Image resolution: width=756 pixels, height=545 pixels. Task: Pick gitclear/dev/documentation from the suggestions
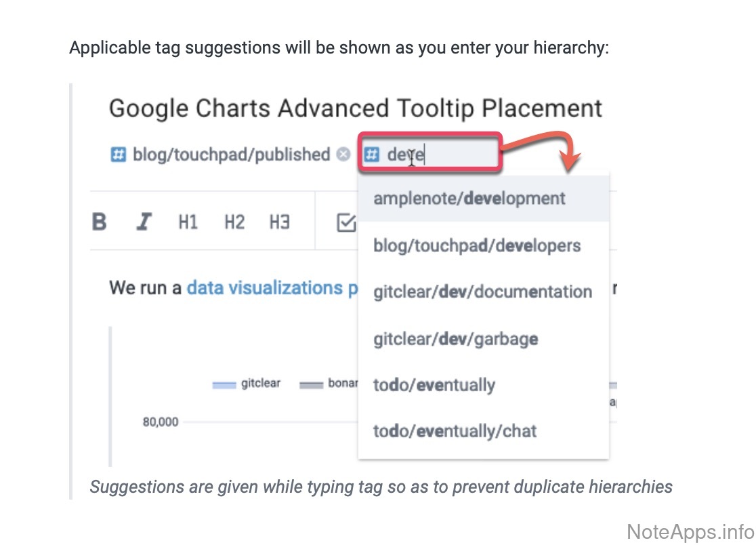[482, 292]
